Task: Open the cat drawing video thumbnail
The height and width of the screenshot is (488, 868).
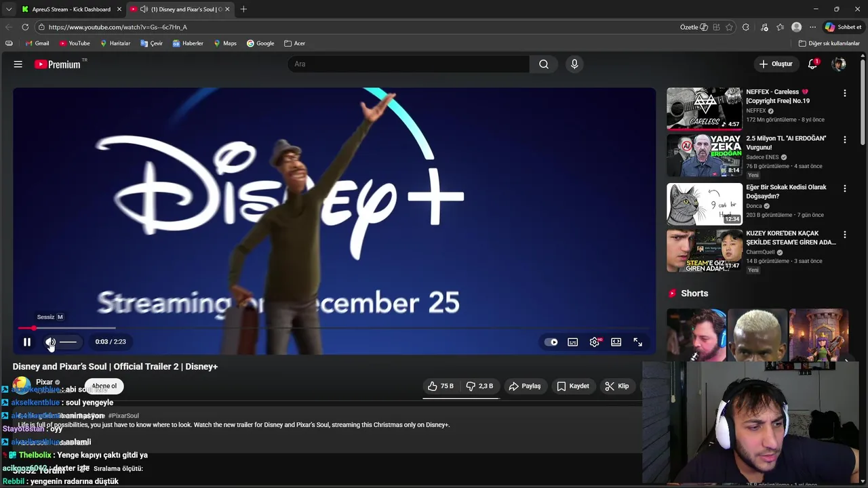Action: tap(705, 204)
